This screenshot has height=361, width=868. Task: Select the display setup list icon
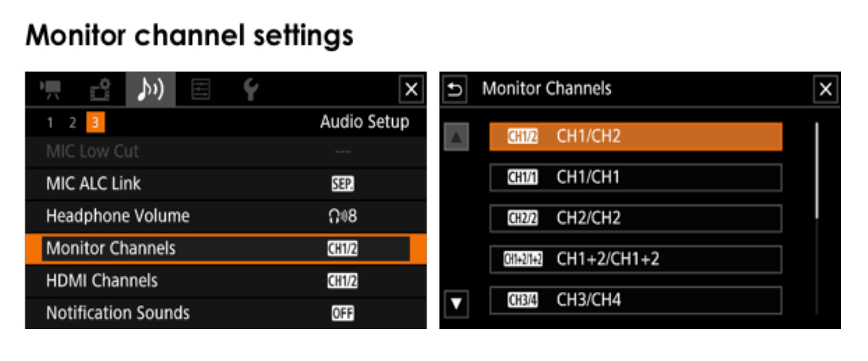tap(201, 89)
